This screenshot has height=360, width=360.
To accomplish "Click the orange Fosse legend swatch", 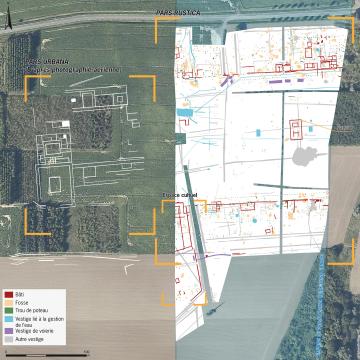I will pos(9,303).
